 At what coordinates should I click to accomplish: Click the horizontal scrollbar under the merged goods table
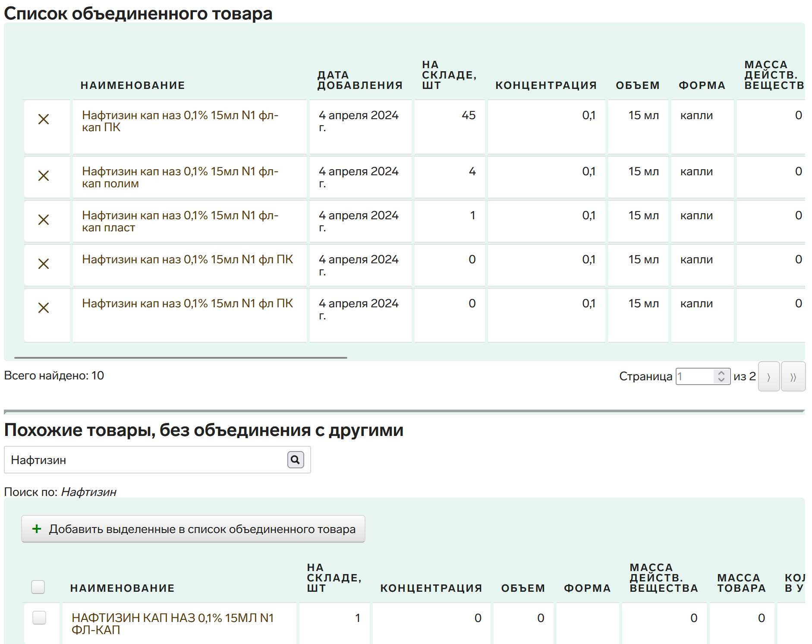tap(180, 357)
